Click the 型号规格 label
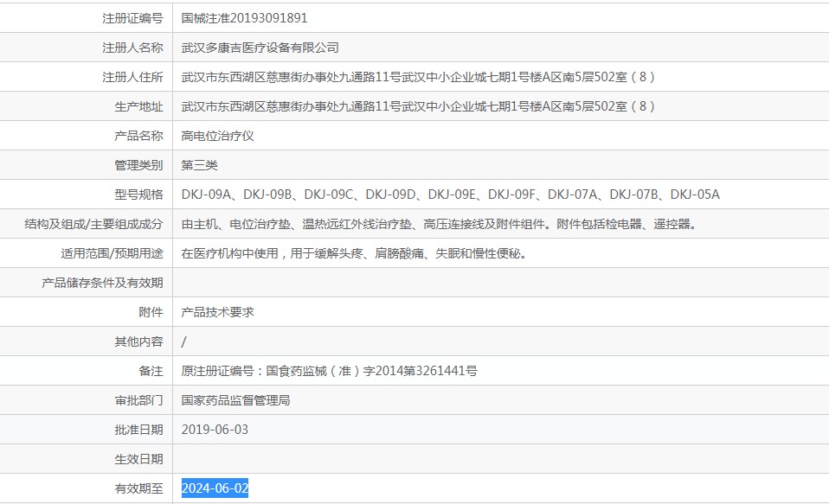Viewport: 829px width, 504px height. [138, 195]
